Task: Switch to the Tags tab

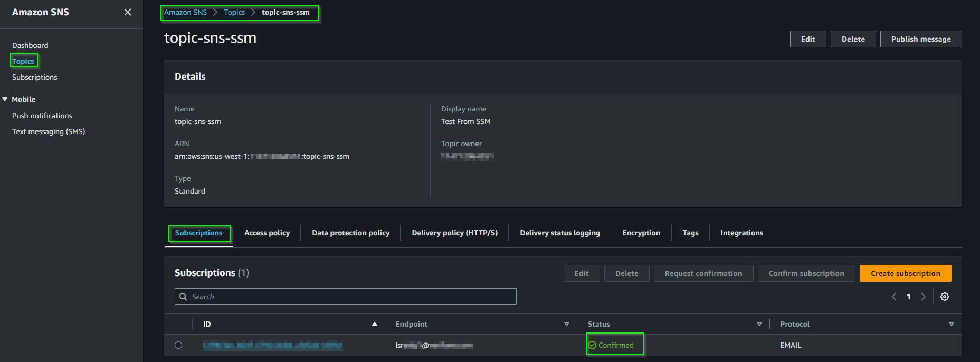Action: 690,233
